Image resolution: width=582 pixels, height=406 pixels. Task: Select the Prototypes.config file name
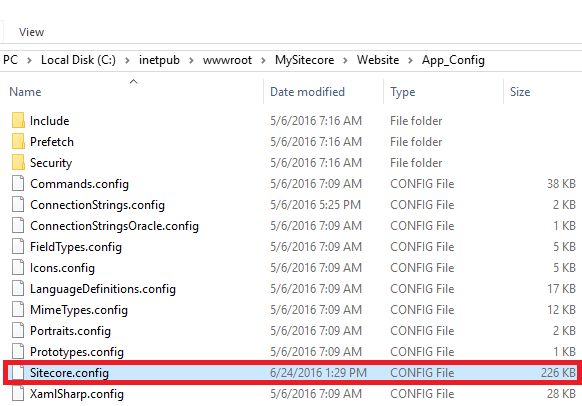tap(77, 352)
